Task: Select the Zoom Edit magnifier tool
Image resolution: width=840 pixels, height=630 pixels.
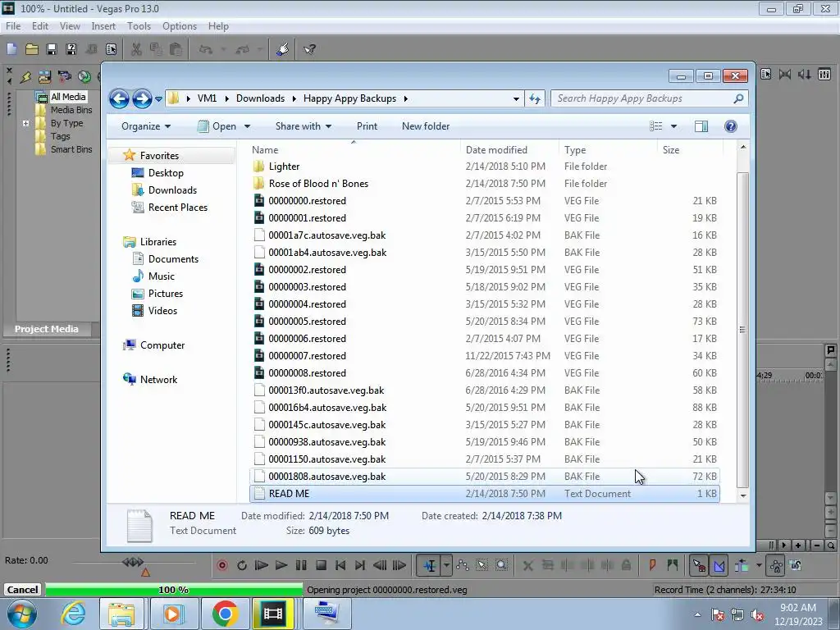Action: pos(501,565)
